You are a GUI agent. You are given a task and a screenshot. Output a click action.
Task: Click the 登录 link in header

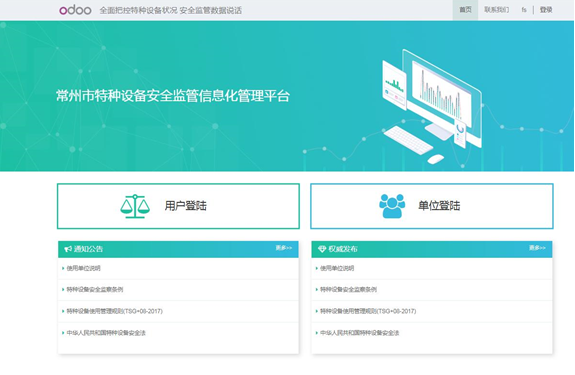pyautogui.click(x=546, y=10)
